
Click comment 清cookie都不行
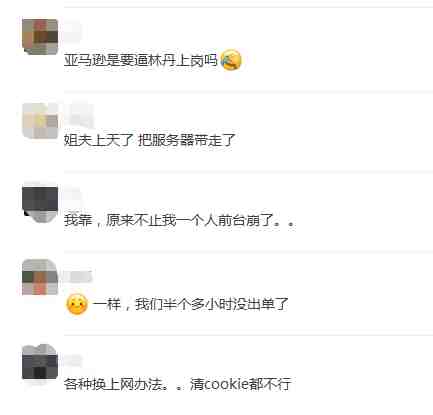tap(241, 384)
